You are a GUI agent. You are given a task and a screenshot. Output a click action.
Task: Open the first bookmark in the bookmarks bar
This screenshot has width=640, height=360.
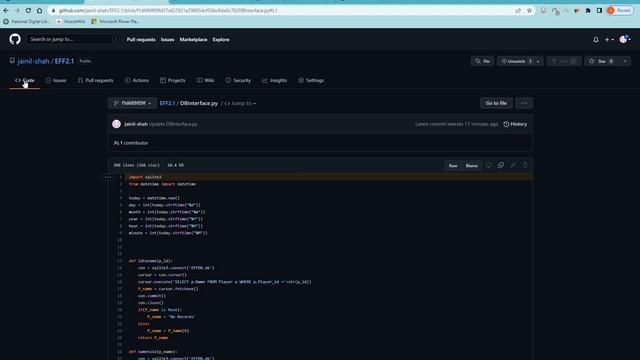(x=26, y=21)
